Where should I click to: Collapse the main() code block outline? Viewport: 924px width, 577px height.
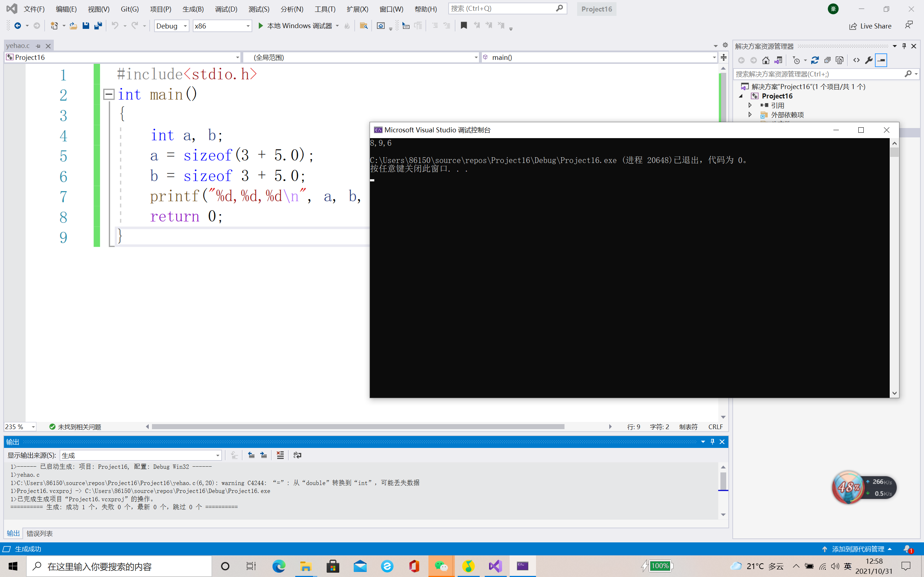click(109, 94)
